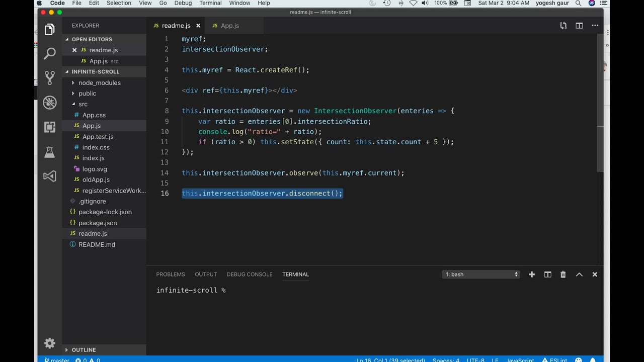Open the Explorer view icon
644x362 pixels.
point(49,30)
